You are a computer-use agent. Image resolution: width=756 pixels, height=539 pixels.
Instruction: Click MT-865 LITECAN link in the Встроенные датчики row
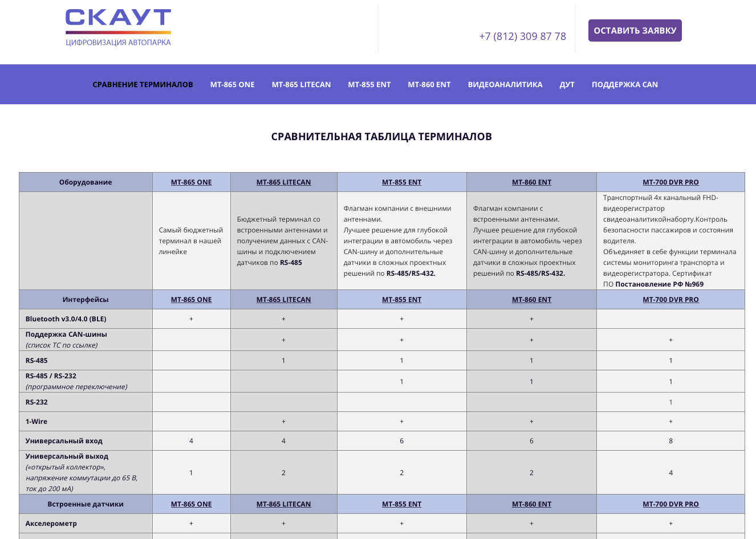tap(283, 504)
